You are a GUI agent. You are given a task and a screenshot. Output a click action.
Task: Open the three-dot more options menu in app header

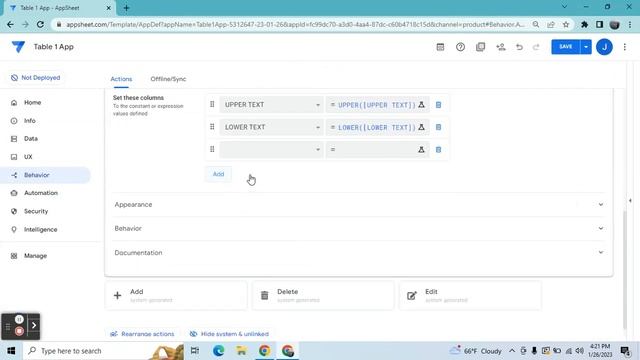(624, 47)
